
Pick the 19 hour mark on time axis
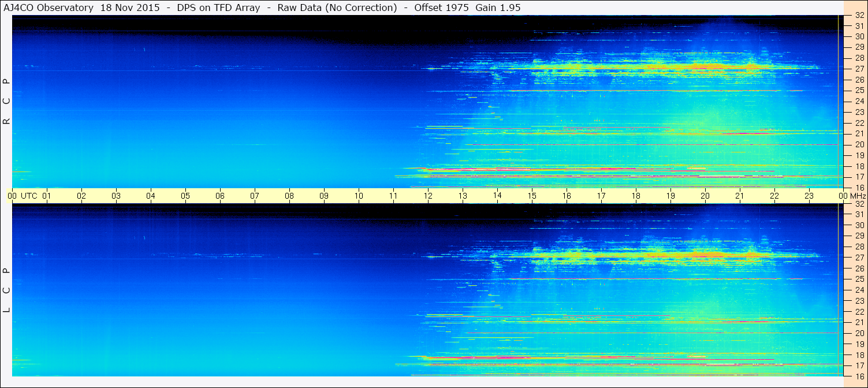[x=670, y=196]
